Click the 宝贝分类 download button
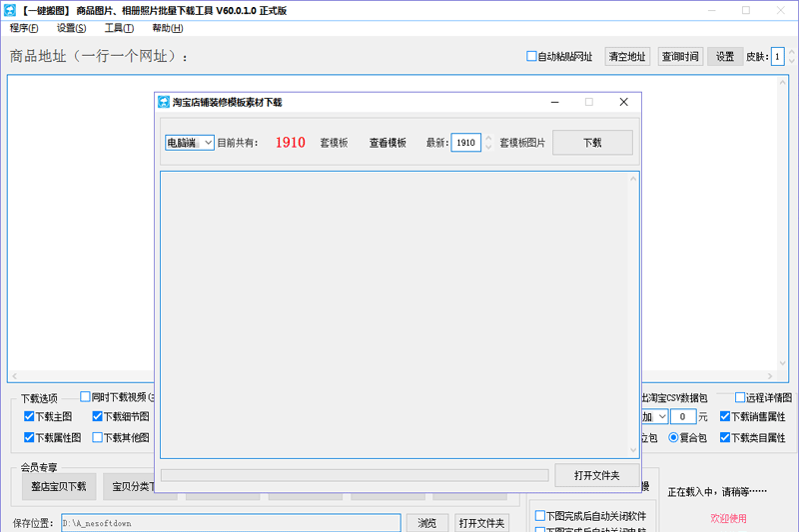Screen dimensions: 799x532 pos(130,487)
